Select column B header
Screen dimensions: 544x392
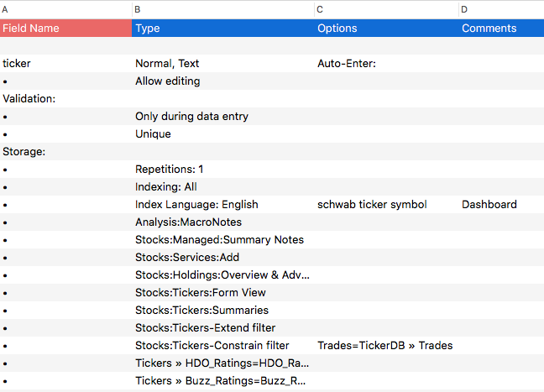(223, 10)
